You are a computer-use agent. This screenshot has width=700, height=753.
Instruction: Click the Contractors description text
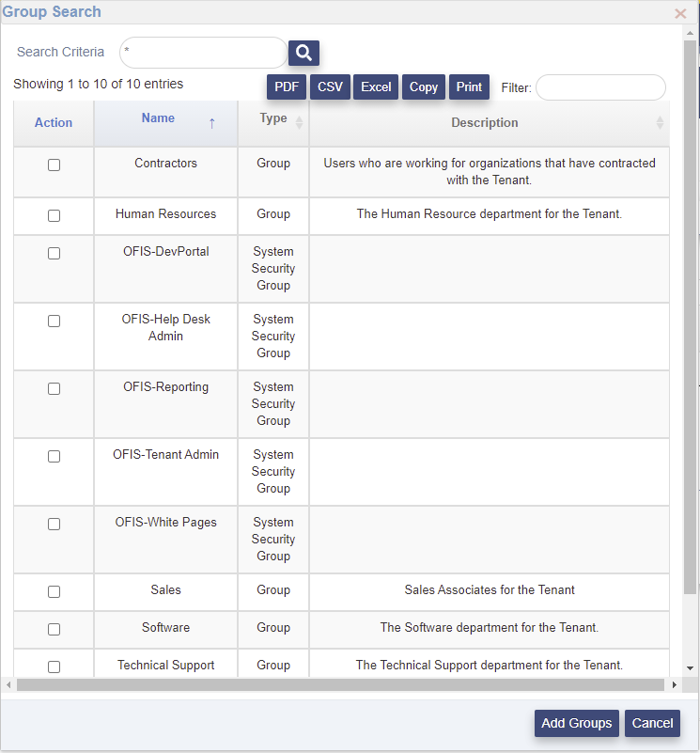pyautogui.click(x=490, y=172)
